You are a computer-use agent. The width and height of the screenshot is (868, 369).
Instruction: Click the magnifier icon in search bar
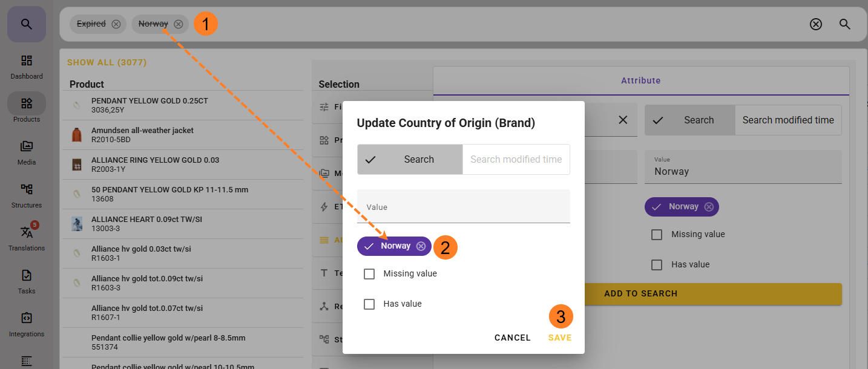click(845, 24)
